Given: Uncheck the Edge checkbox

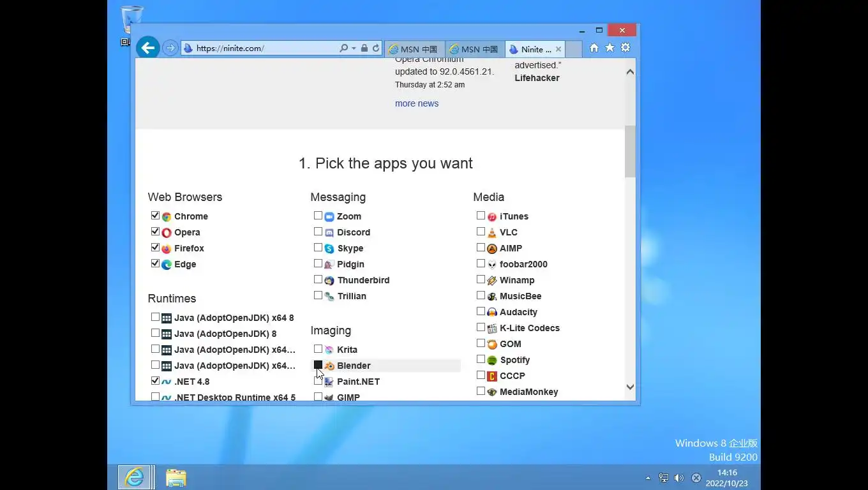Looking at the screenshot, I should coord(155,264).
